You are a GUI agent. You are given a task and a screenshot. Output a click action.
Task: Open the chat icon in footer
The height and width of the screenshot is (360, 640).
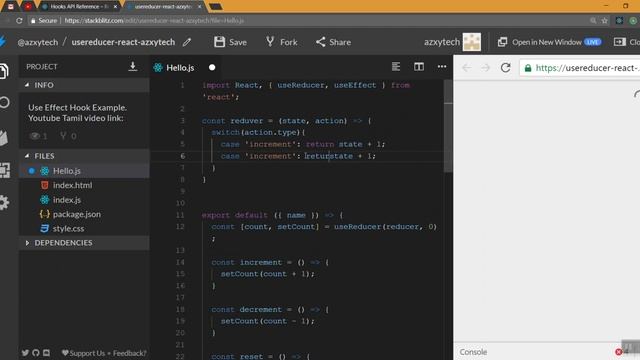coord(47,353)
